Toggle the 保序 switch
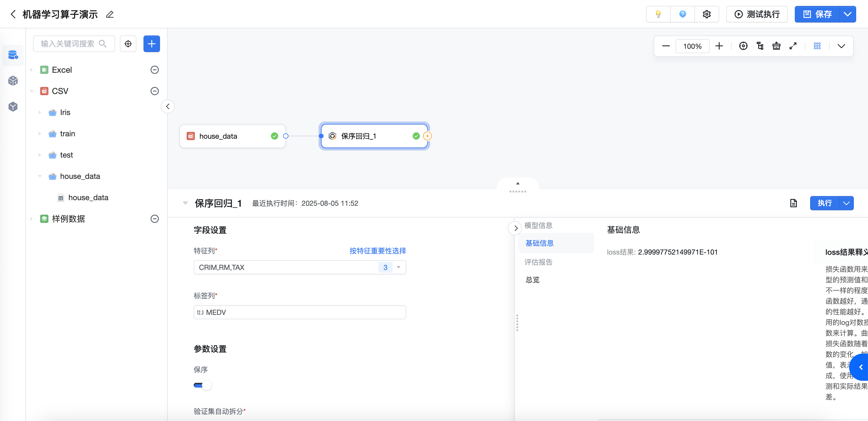Image resolution: width=868 pixels, height=421 pixels. [x=202, y=385]
